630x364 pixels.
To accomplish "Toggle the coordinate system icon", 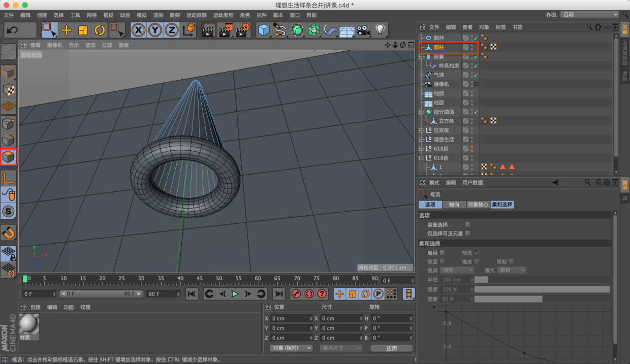I will click(188, 30).
